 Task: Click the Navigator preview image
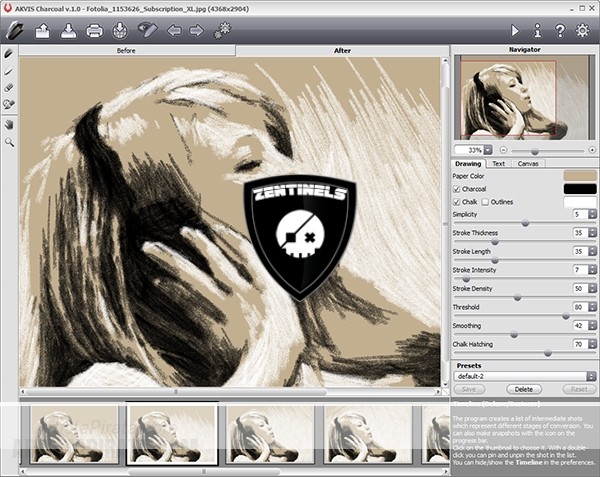click(524, 98)
